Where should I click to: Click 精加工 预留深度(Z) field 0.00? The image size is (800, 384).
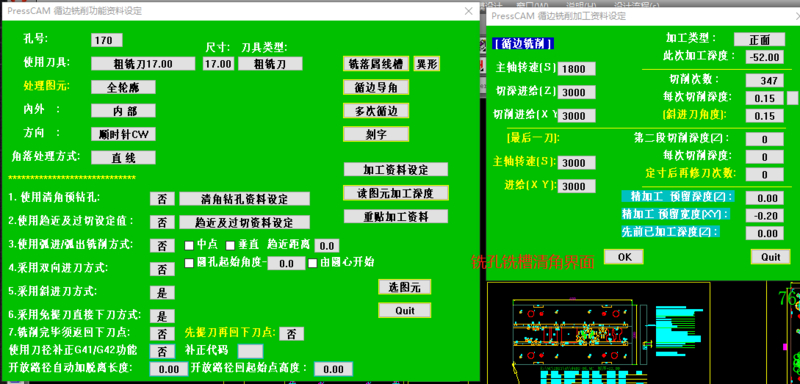click(x=765, y=198)
